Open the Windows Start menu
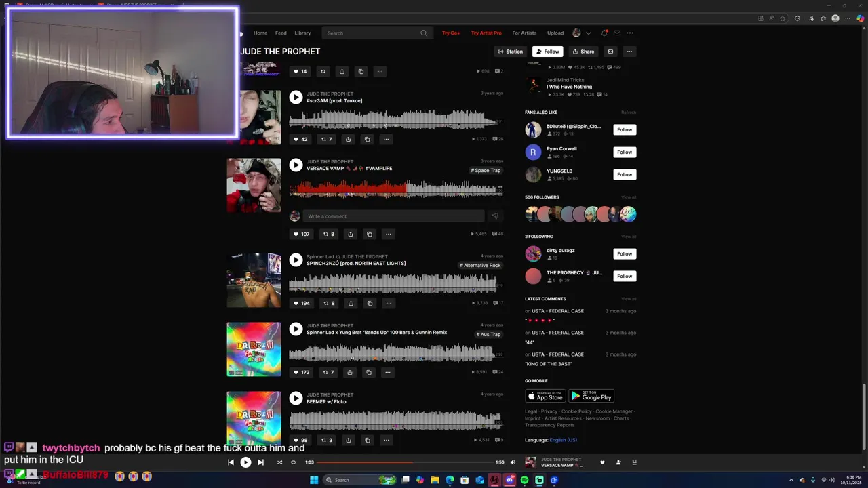 pyautogui.click(x=314, y=480)
